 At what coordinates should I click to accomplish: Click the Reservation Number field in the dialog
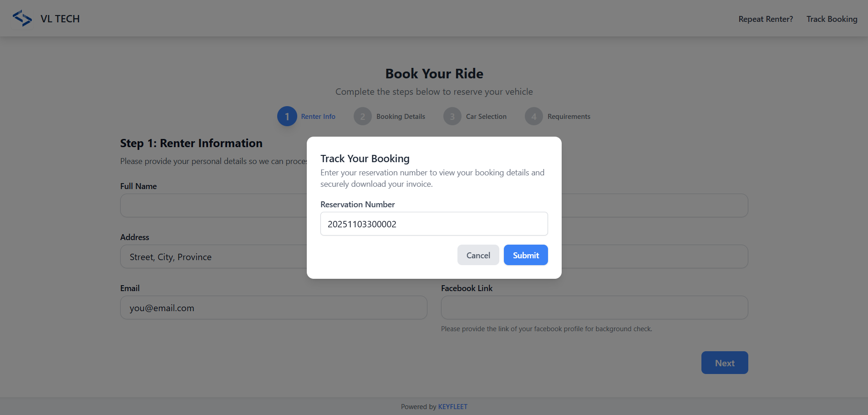click(434, 224)
